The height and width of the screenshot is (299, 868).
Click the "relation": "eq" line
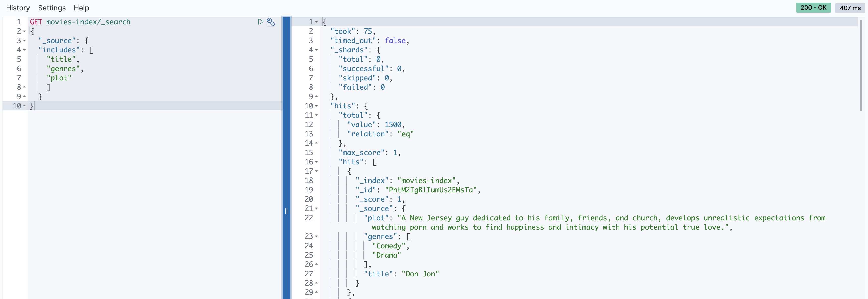point(381,134)
